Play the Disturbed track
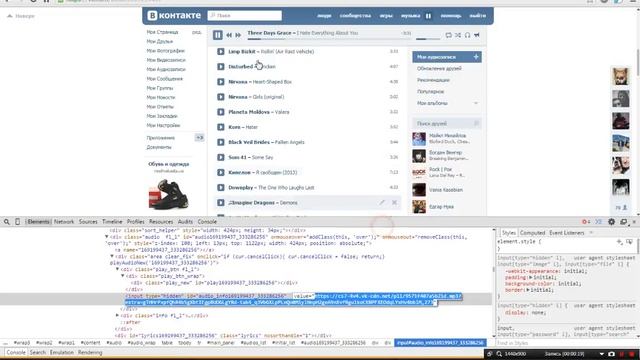This screenshot has width=640, height=360. [221, 67]
